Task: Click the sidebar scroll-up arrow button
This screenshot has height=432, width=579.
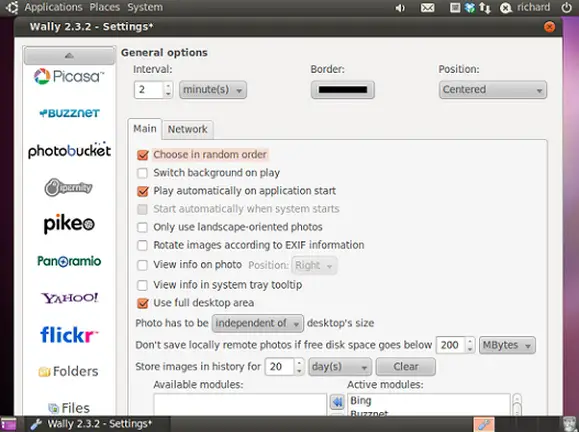Action: [x=69, y=56]
